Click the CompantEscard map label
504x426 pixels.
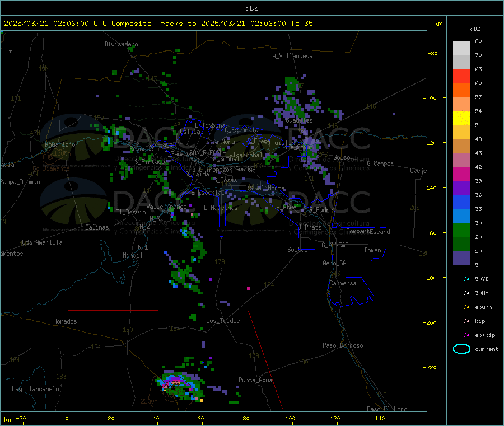coord(368,232)
